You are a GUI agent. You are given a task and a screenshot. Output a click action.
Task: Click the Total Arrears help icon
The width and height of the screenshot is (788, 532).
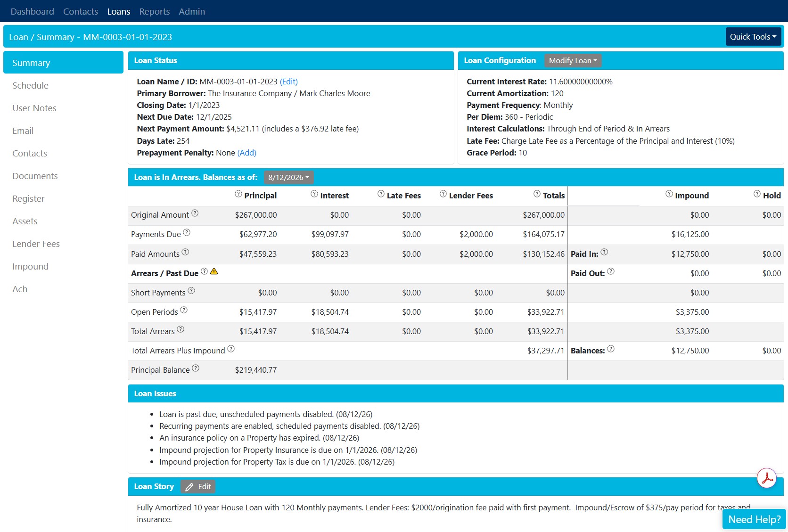(x=181, y=330)
